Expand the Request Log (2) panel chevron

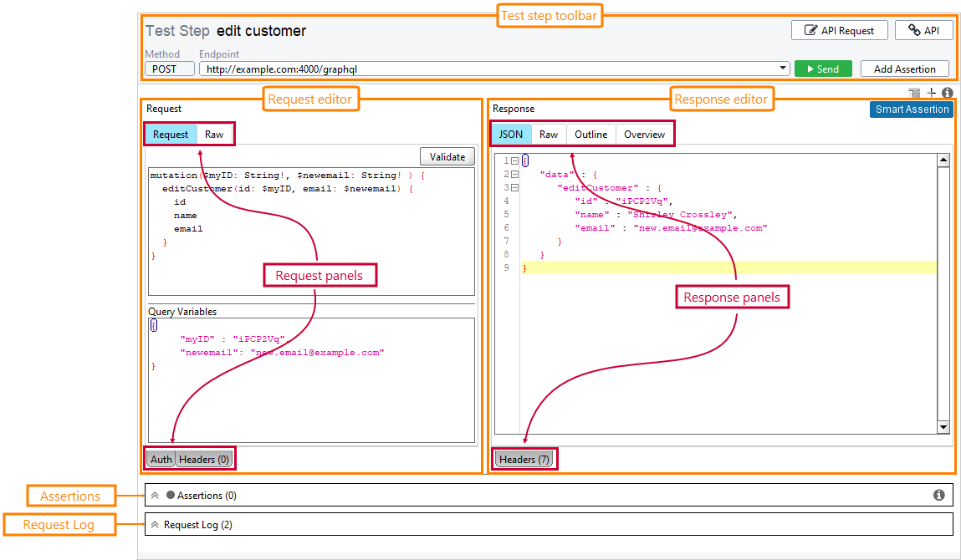pos(155,524)
